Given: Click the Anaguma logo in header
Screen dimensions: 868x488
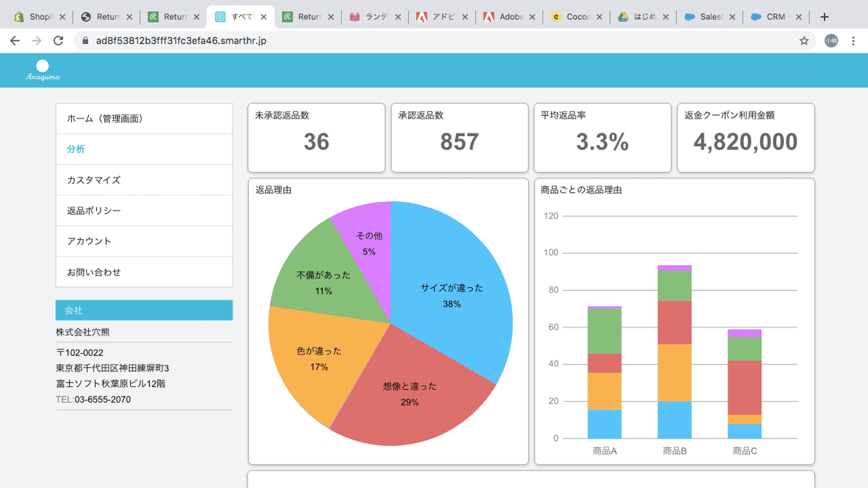Looking at the screenshot, I should pos(42,70).
